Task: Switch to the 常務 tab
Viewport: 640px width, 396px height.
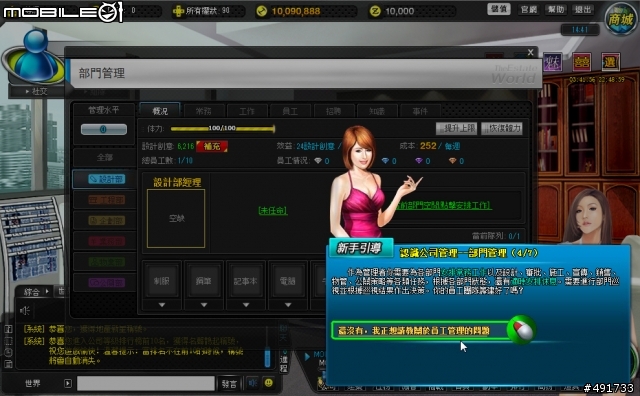Action: click(203, 111)
